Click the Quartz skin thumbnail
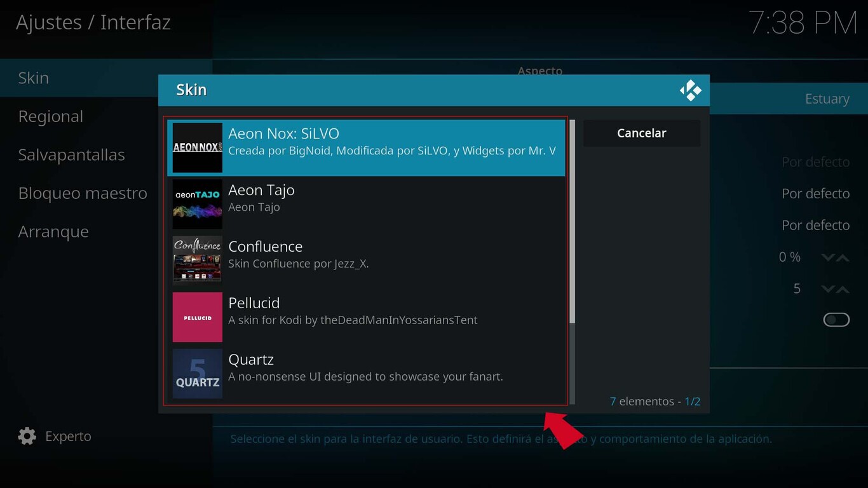 click(197, 373)
